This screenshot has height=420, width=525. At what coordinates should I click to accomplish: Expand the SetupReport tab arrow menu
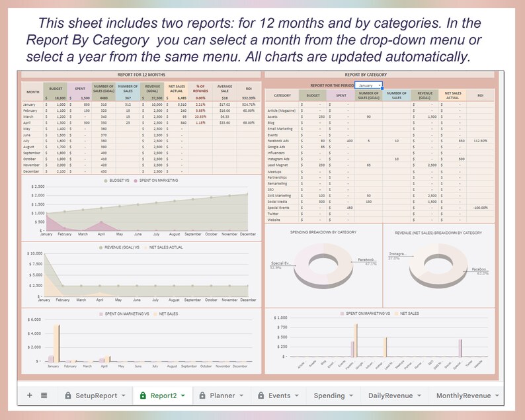click(x=123, y=396)
